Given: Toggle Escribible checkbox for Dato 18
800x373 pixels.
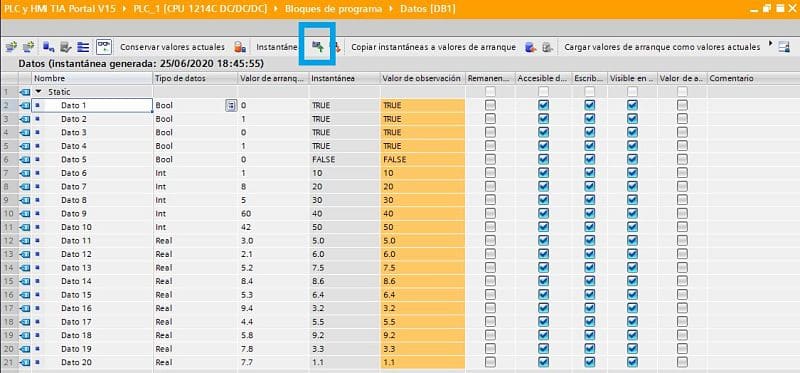Looking at the screenshot, I should coord(589,335).
